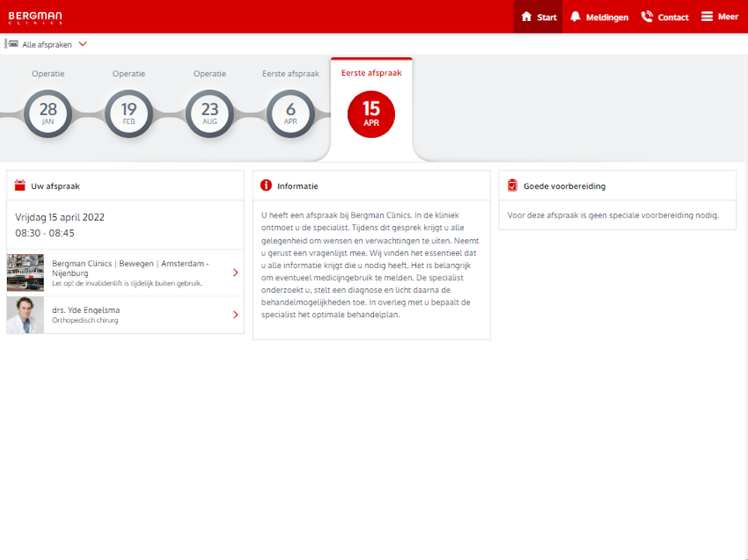The height and width of the screenshot is (560, 748).
Task: Select the 15 APR red appointment circle
Action: point(371,114)
